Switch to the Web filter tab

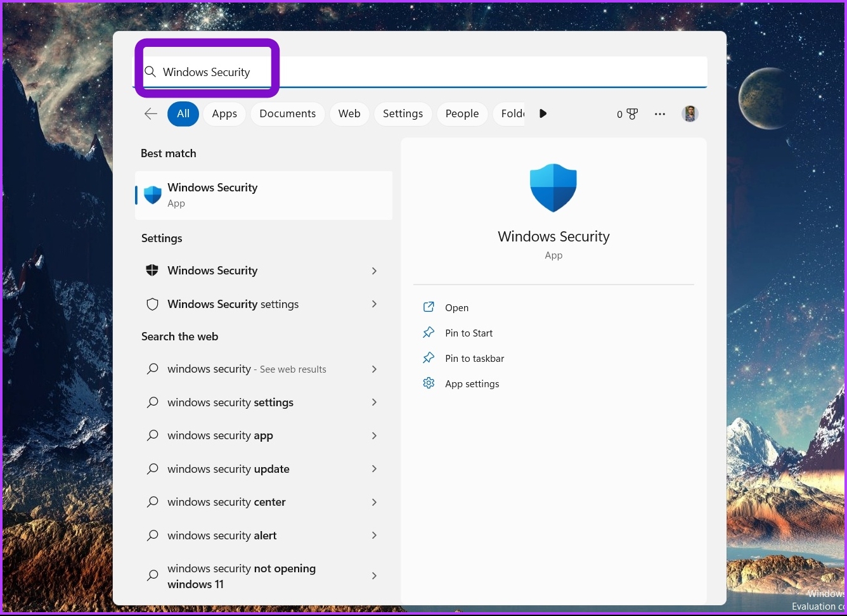tap(349, 114)
